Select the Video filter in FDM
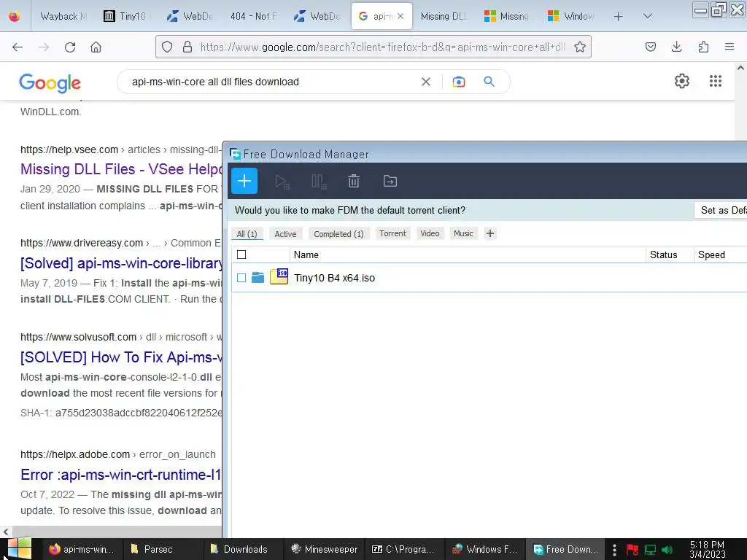This screenshot has height=560, width=747. click(430, 233)
